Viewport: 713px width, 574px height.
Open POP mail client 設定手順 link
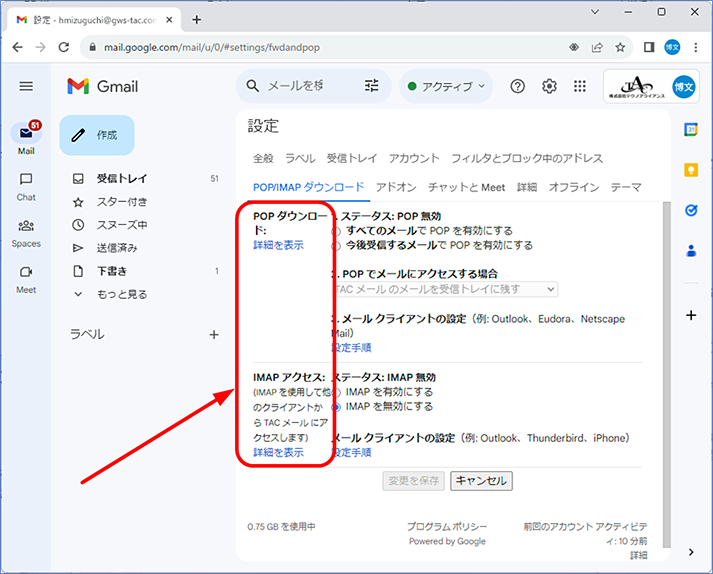(x=351, y=348)
